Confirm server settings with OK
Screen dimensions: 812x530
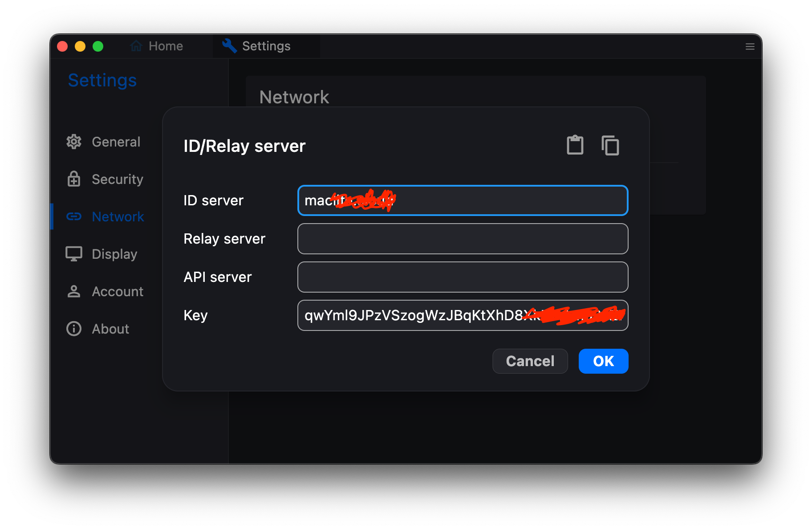(603, 361)
